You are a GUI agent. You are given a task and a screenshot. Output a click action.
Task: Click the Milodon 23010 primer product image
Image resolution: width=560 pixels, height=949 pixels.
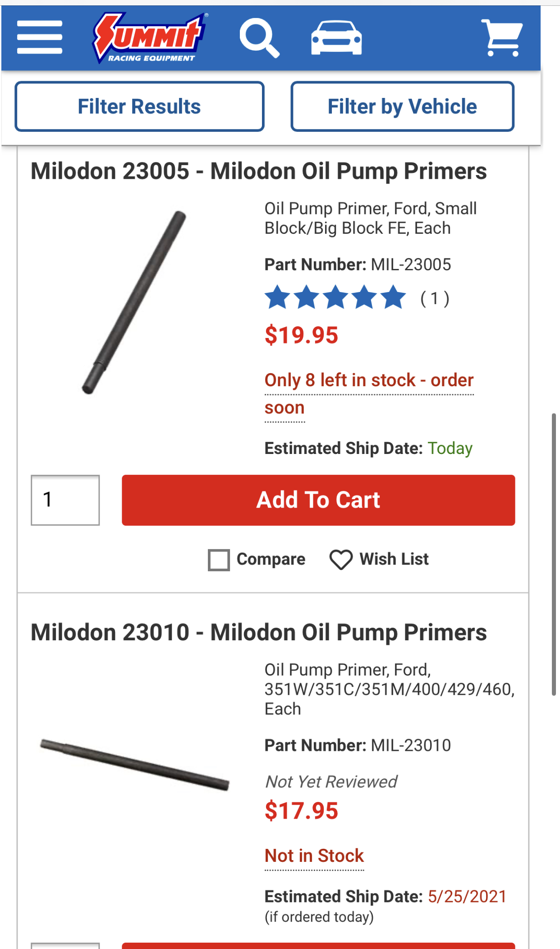[x=134, y=764]
